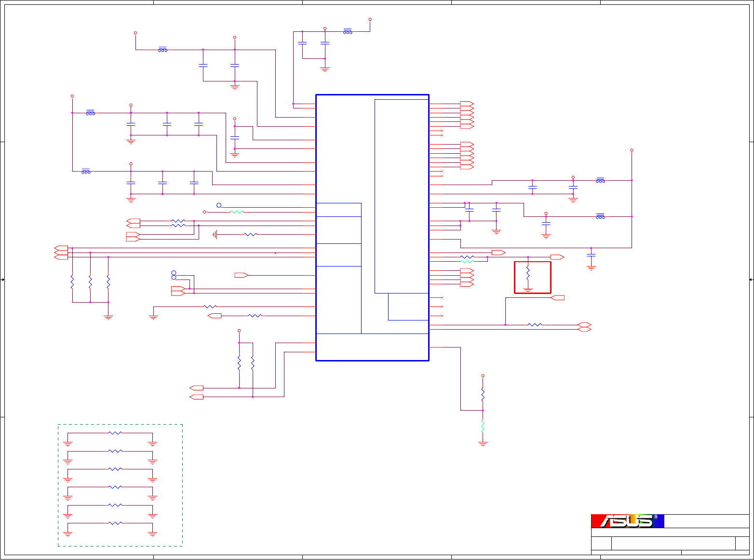The image size is (754, 560).
Task: Select the blue resistor directly above the green one right of the IC
Action: [x=467, y=257]
